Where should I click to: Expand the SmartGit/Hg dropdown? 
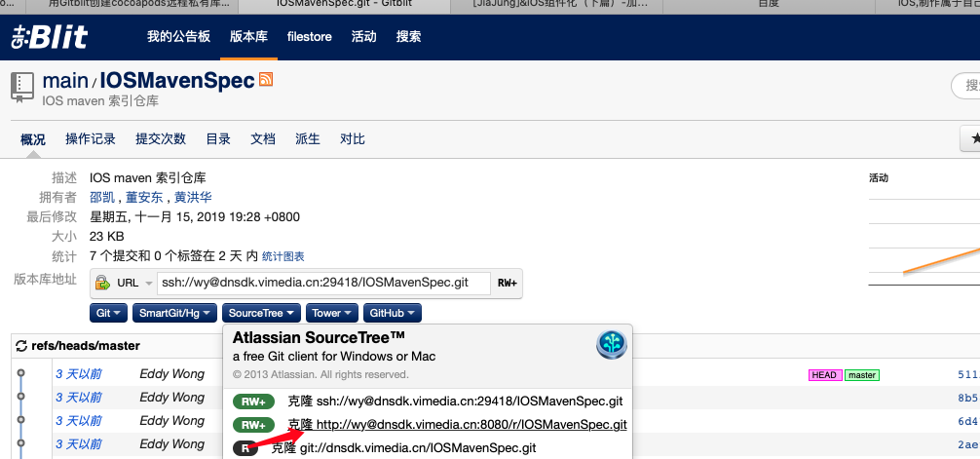point(175,313)
